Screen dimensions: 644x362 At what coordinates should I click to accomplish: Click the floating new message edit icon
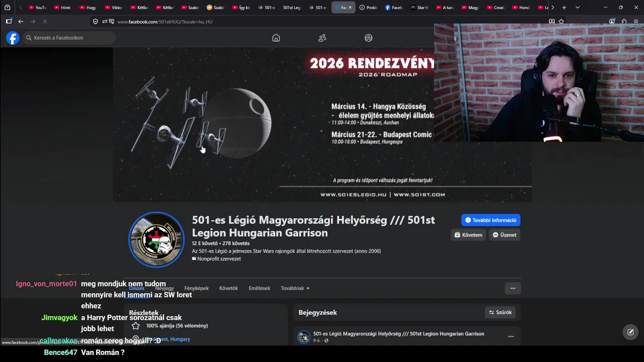[x=630, y=332]
